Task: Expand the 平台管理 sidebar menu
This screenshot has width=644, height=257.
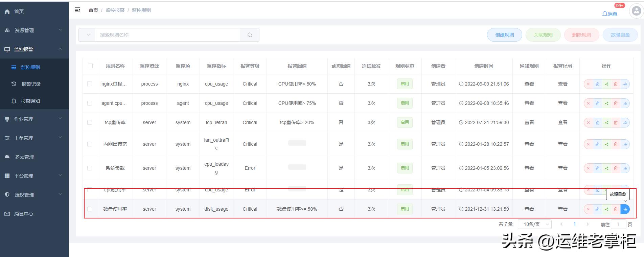Action: click(34, 176)
